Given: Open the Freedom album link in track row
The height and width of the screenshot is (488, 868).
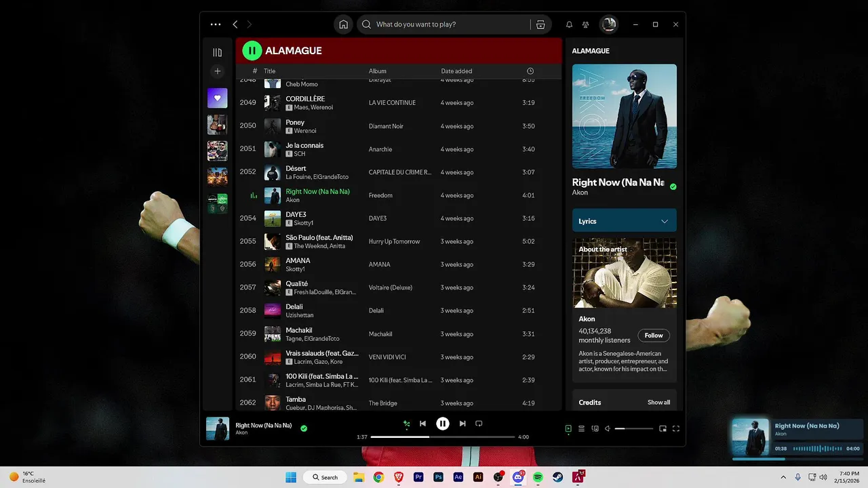Looking at the screenshot, I should [x=380, y=195].
